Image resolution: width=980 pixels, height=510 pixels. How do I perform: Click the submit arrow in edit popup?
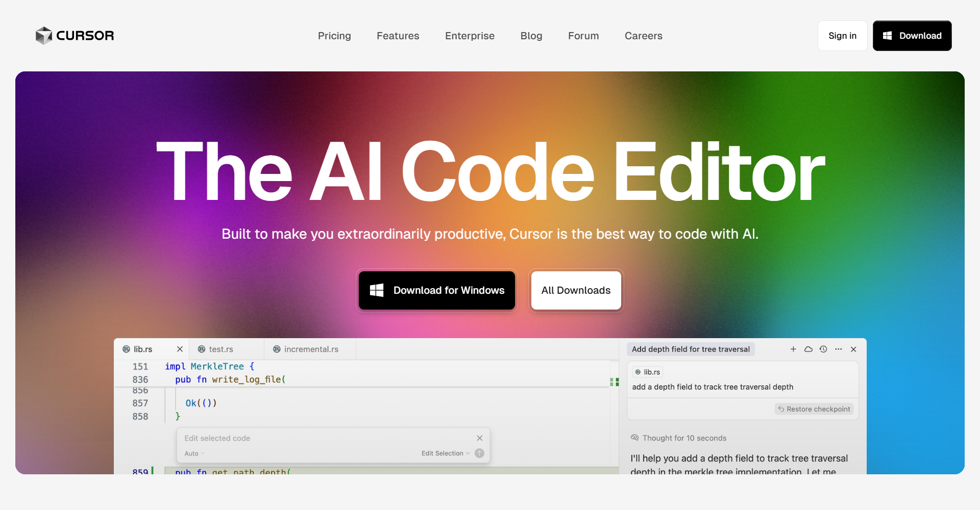(479, 453)
